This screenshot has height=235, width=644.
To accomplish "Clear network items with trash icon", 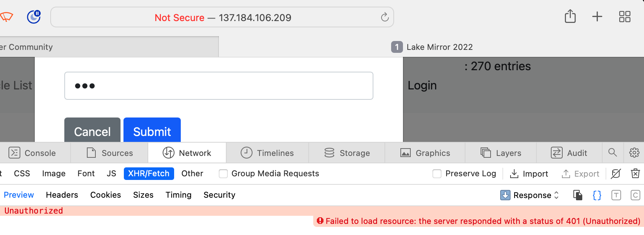I will coord(635,173).
